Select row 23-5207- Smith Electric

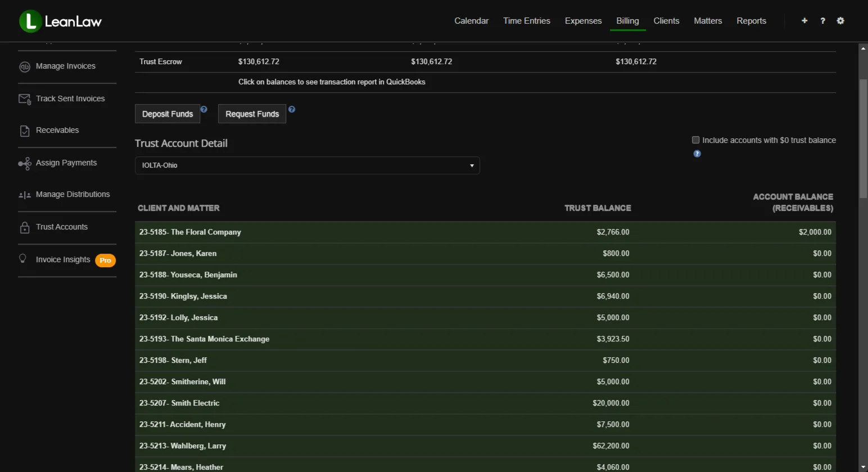485,403
